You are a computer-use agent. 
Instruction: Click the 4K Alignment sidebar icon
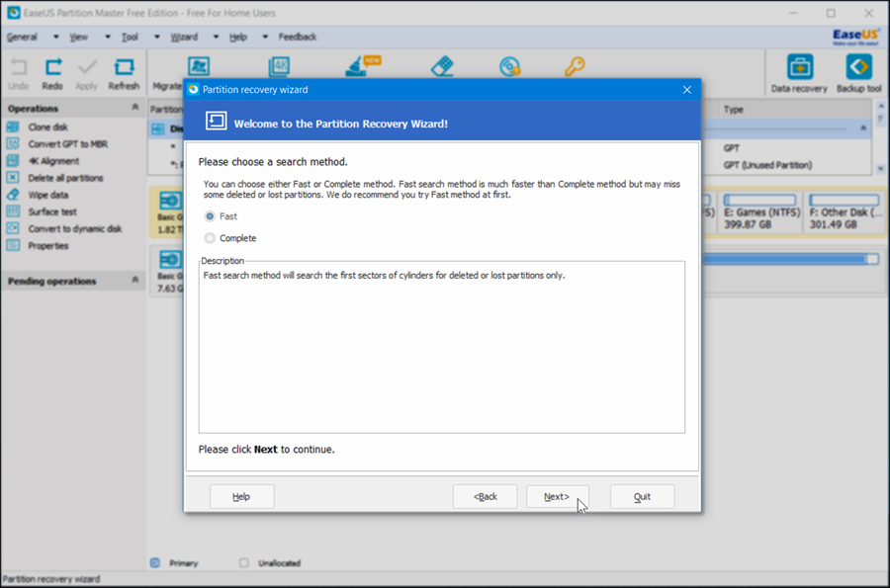tap(13, 160)
